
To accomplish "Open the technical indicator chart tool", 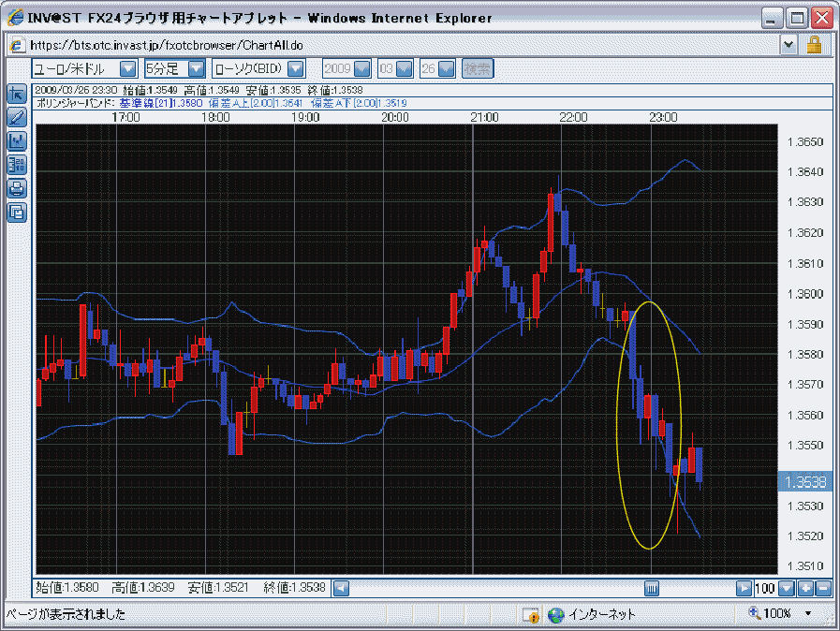I will pyautogui.click(x=16, y=141).
